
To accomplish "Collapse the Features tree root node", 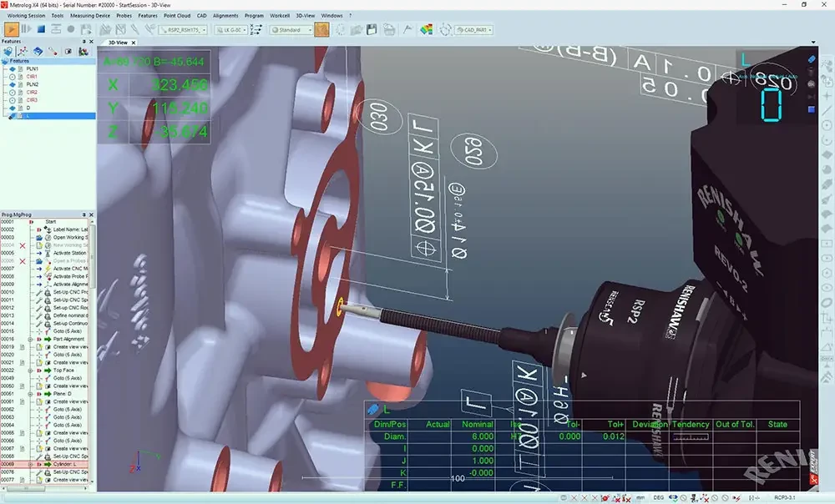I will (x=5, y=61).
